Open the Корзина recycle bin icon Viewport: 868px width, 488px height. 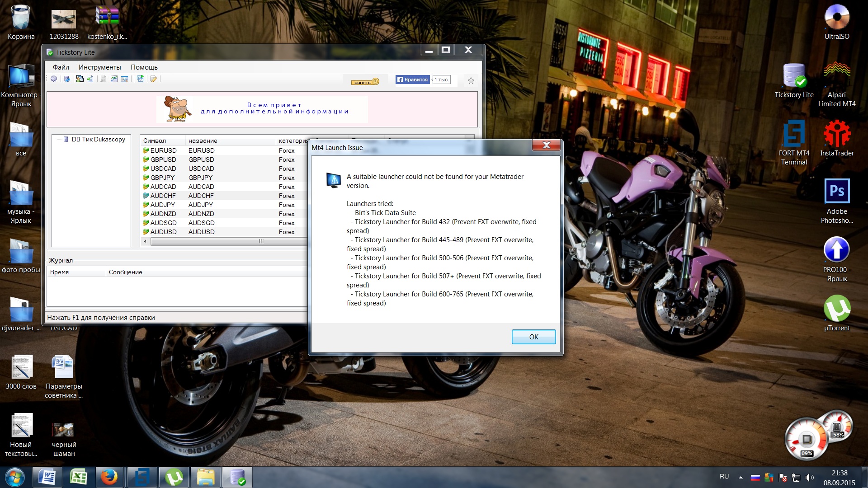tap(21, 22)
